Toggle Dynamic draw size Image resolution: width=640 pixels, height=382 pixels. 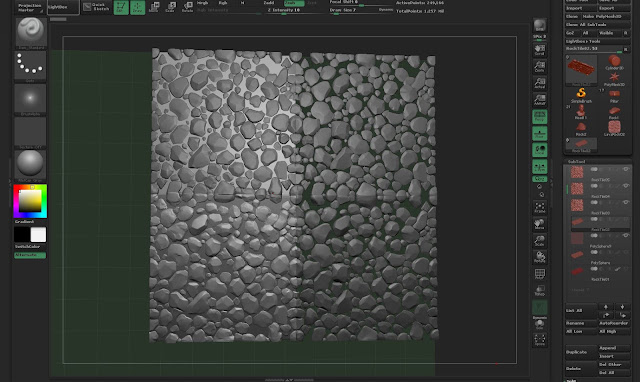(386, 10)
